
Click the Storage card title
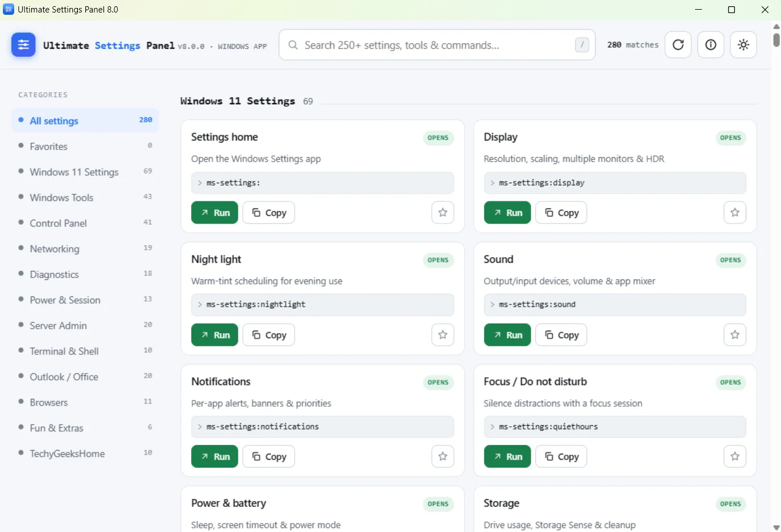click(x=501, y=504)
